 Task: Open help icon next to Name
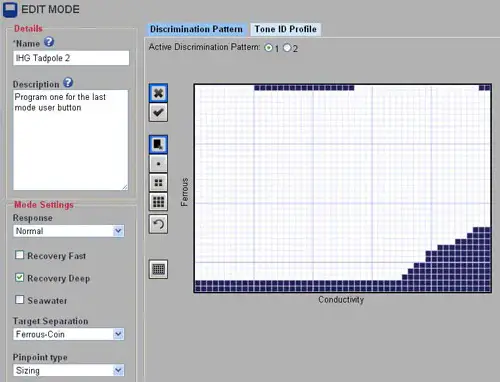coord(49,42)
